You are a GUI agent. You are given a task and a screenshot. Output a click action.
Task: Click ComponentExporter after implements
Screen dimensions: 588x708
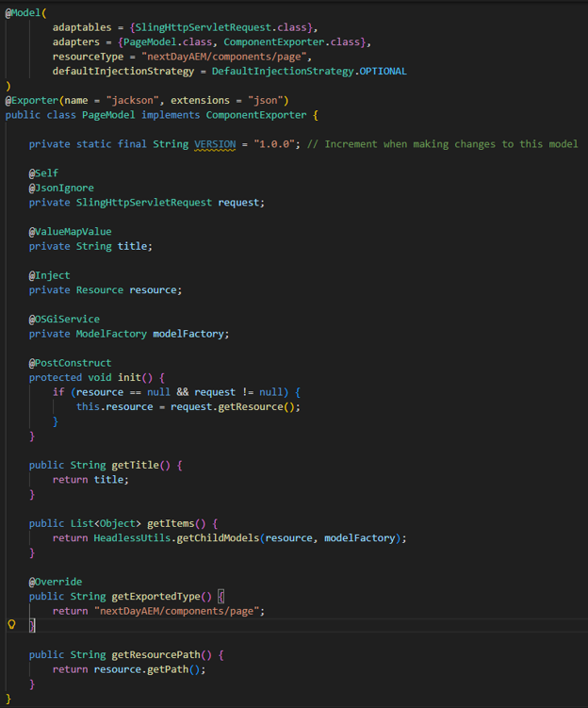(256, 115)
